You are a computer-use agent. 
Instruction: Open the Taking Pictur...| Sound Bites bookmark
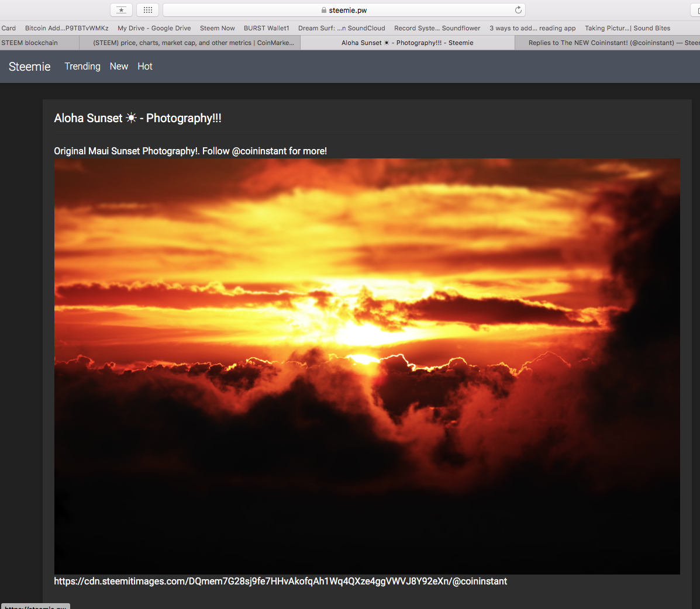627,28
